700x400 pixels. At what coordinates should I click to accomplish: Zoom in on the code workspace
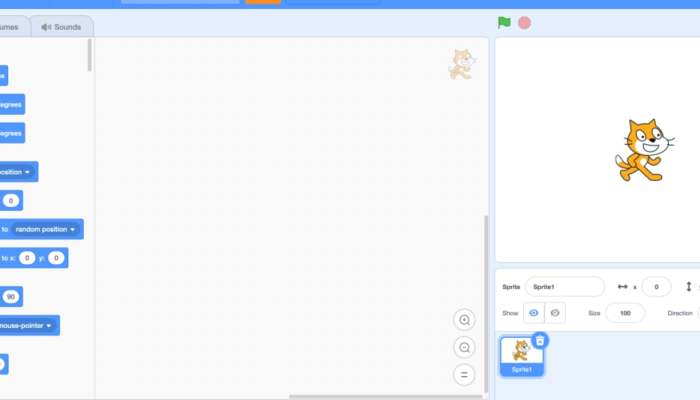coord(464,320)
